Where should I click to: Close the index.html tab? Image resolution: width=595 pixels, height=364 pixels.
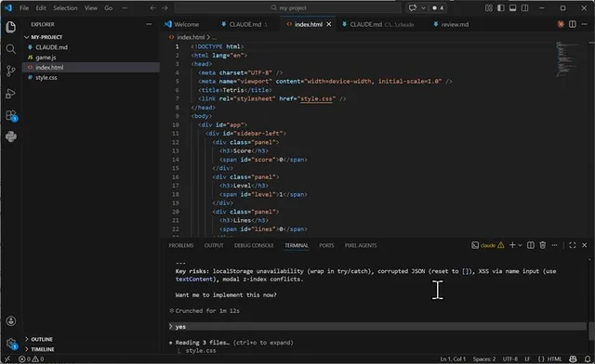pyautogui.click(x=328, y=24)
